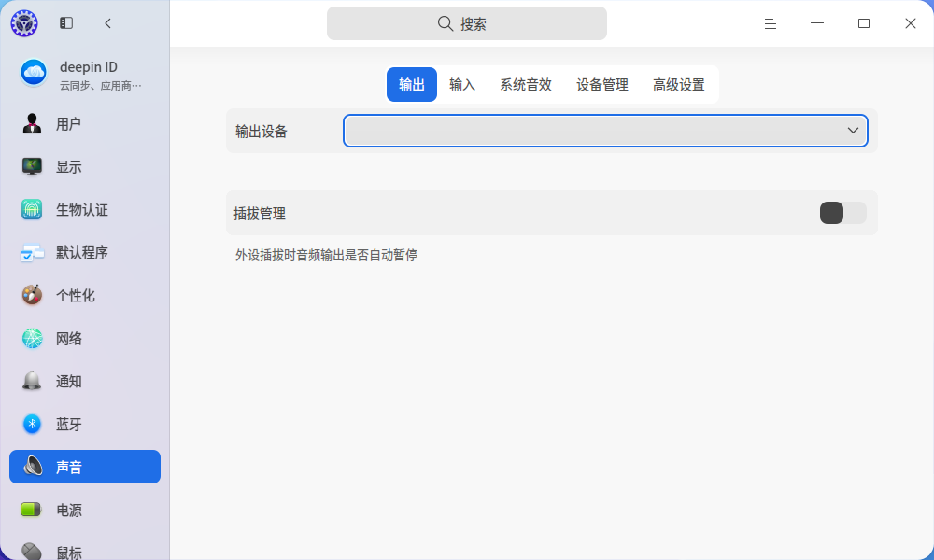Expand the 输出设备 dropdown arrow

[x=853, y=131]
